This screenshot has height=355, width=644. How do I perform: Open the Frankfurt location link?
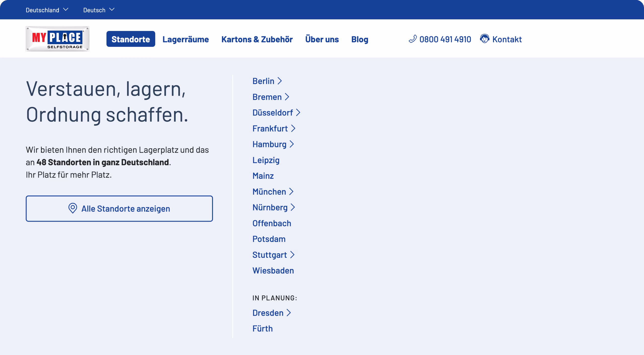[270, 128]
